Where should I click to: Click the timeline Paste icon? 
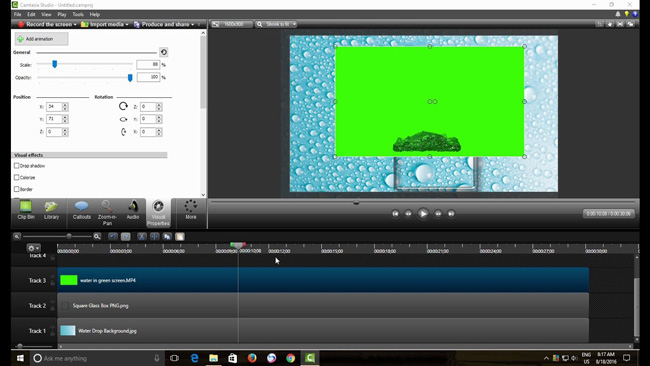[180, 236]
